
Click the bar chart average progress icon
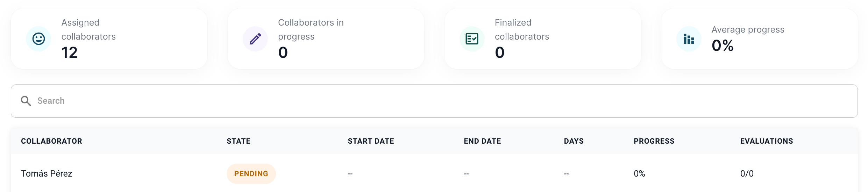pos(689,39)
